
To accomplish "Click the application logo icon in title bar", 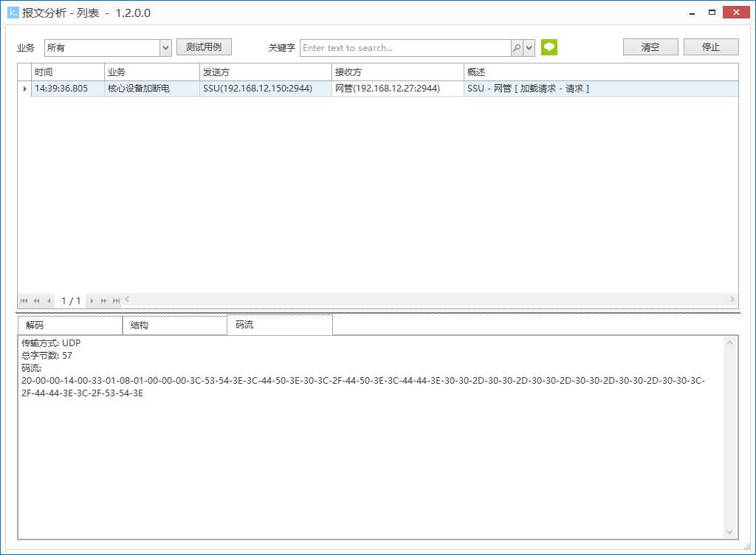I will click(13, 13).
